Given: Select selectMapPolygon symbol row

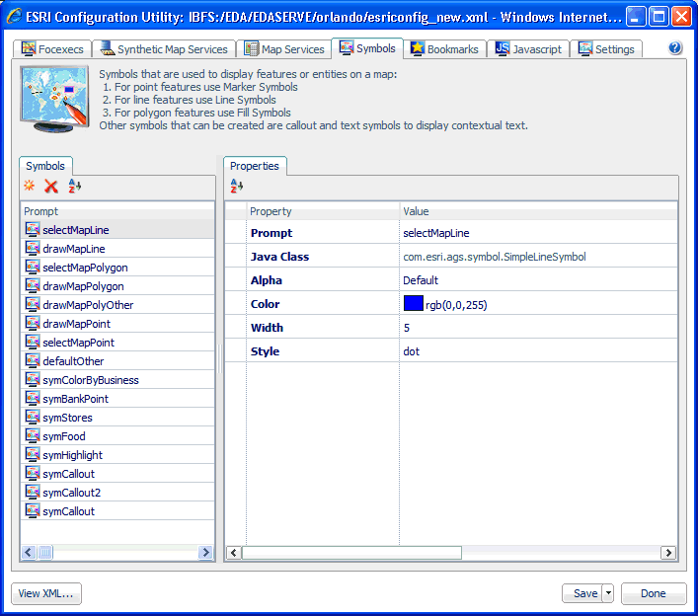Looking at the screenshot, I should (117, 268).
